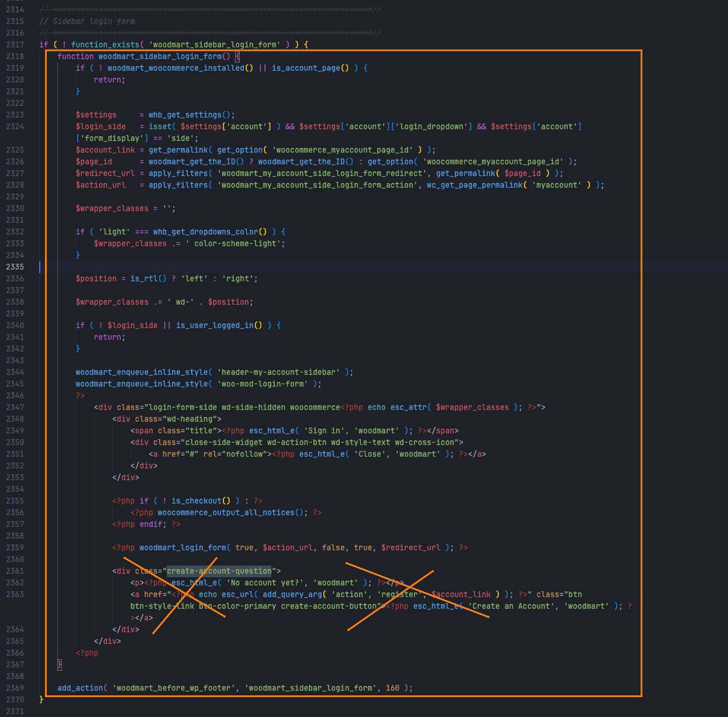Click '$action_url' at start of line 2328

[101, 185]
